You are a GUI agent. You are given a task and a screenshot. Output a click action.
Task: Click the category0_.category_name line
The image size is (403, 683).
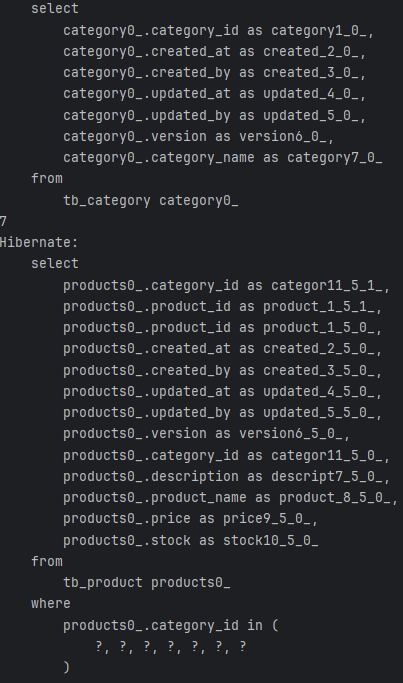(x=223, y=157)
